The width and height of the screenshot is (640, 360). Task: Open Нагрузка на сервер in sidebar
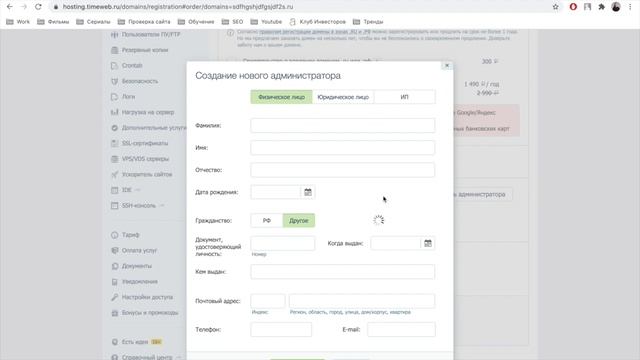[x=142, y=112]
